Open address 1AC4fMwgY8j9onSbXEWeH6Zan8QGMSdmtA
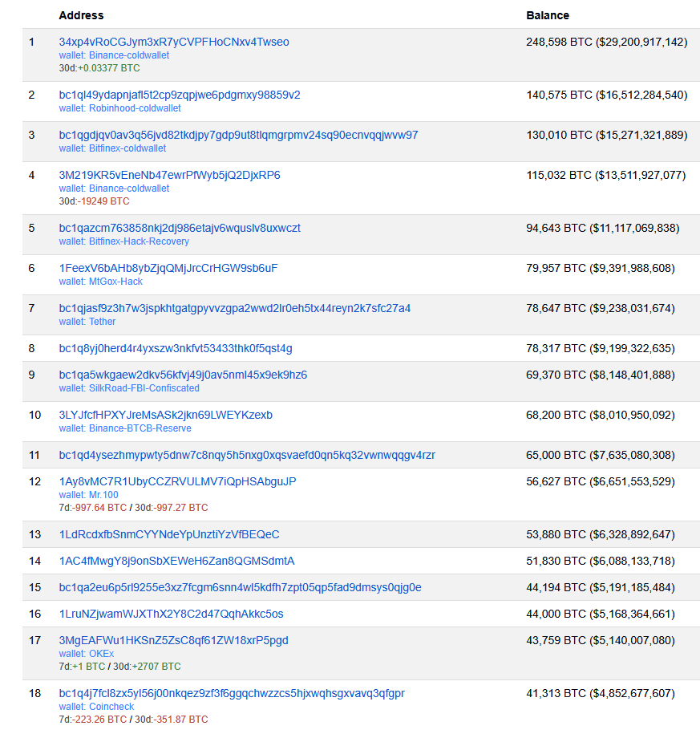This screenshot has width=700, height=730. tap(177, 561)
